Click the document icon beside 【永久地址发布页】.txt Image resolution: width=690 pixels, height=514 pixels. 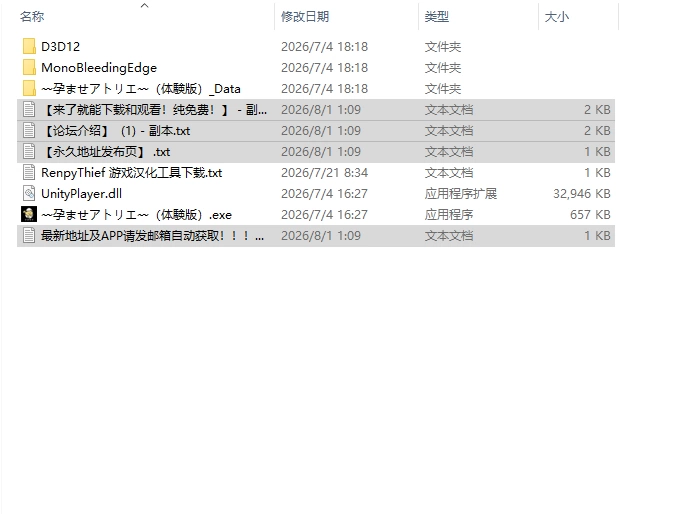pyautogui.click(x=29, y=152)
